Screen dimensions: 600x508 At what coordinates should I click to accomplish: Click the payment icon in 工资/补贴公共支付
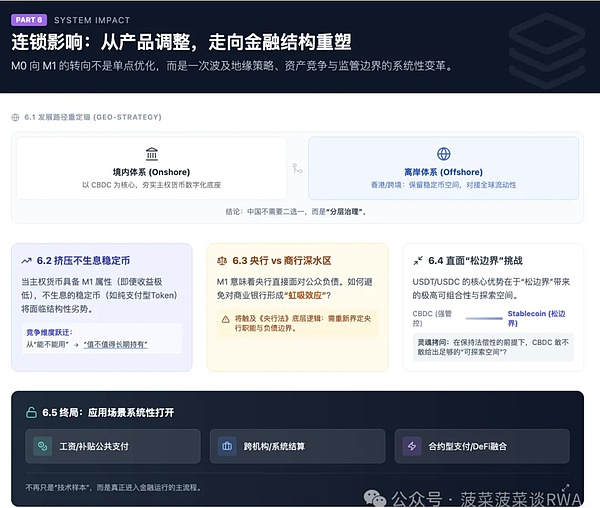point(43,446)
